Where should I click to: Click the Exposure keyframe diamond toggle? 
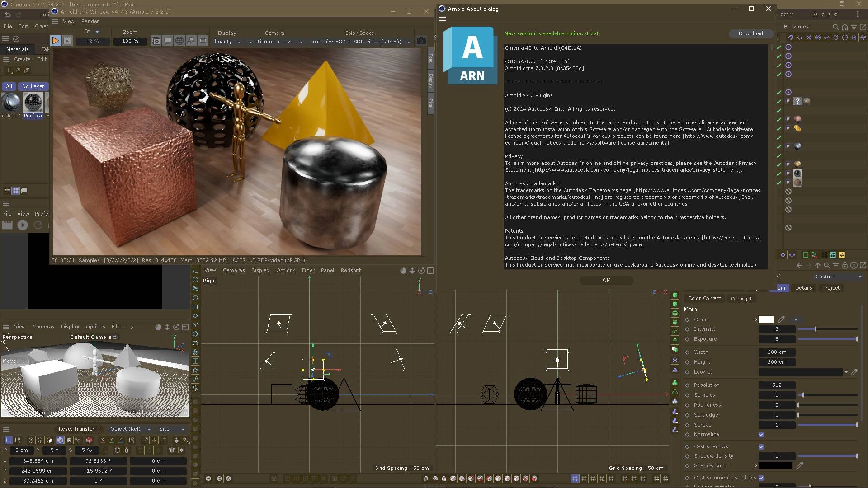click(x=688, y=339)
